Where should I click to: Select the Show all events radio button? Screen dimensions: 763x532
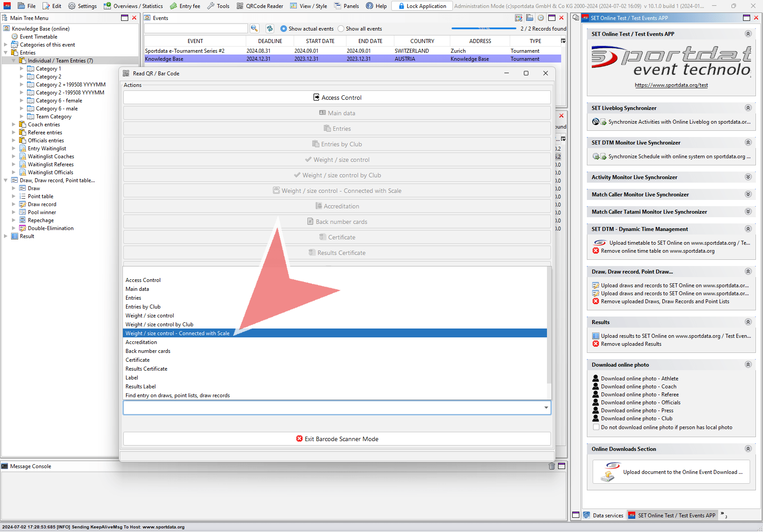(341, 29)
